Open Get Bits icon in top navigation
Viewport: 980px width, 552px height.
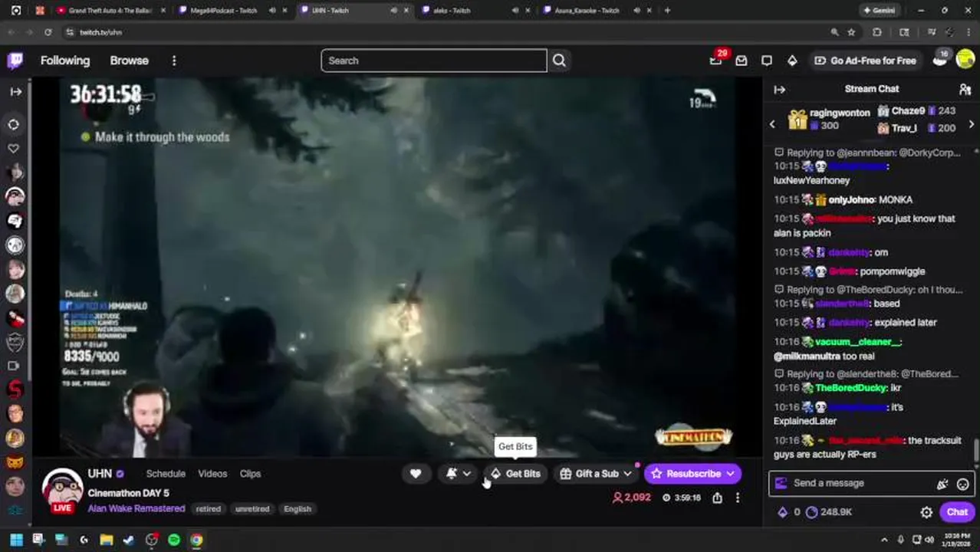point(792,61)
